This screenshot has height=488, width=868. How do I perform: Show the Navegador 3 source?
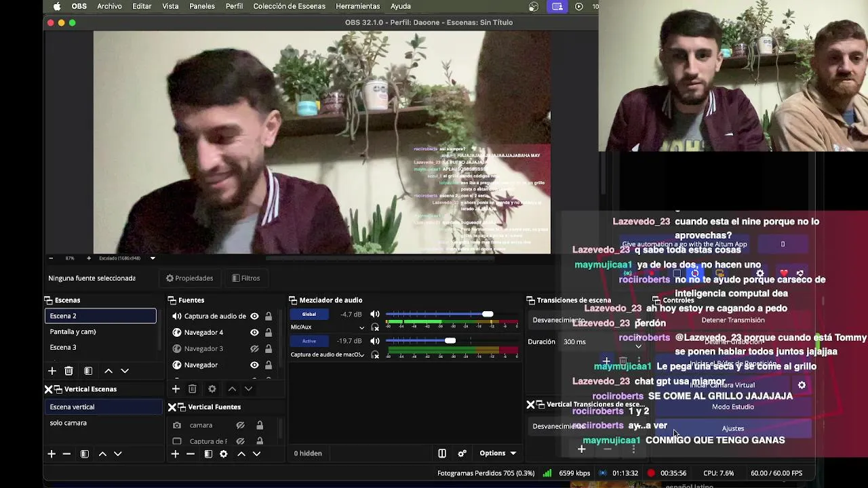[x=254, y=348]
